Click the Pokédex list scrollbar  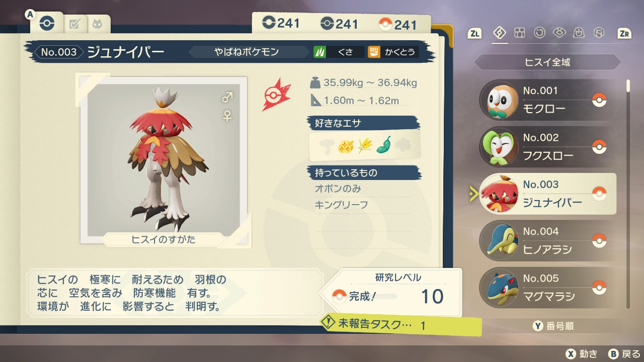pyautogui.click(x=628, y=193)
